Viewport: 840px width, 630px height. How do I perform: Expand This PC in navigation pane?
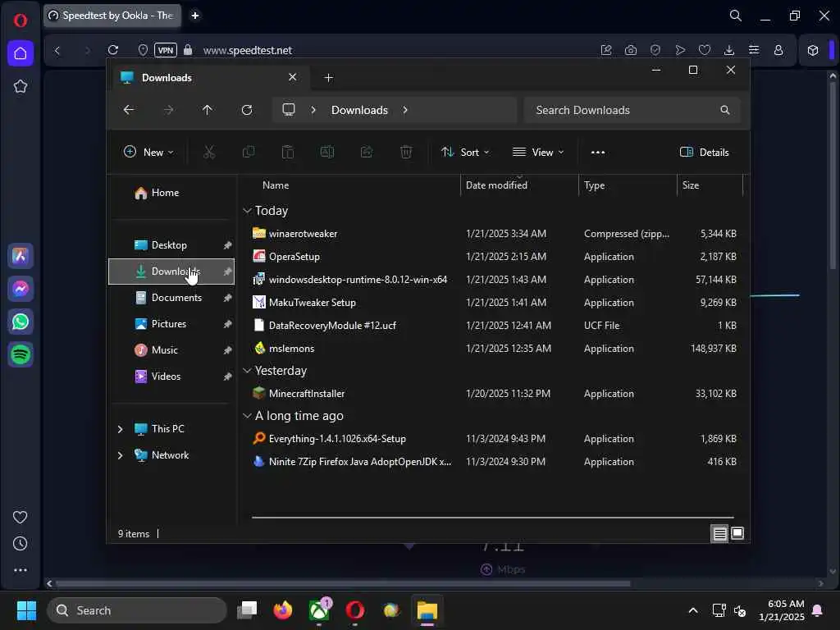coord(120,429)
